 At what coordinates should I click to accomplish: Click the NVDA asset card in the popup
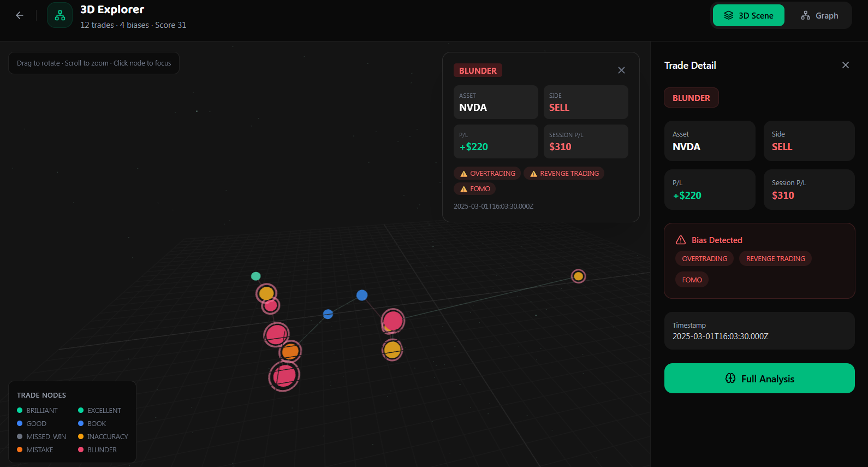[496, 102]
